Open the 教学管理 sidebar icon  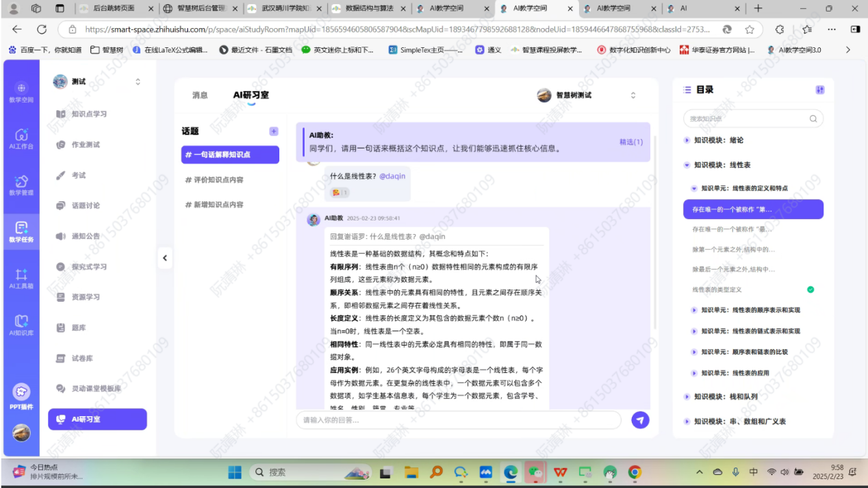(21, 184)
